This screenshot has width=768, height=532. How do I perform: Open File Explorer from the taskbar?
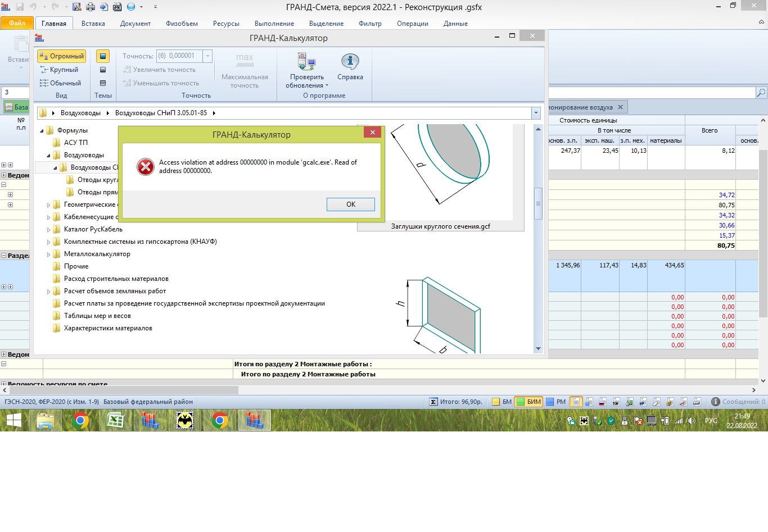point(45,420)
